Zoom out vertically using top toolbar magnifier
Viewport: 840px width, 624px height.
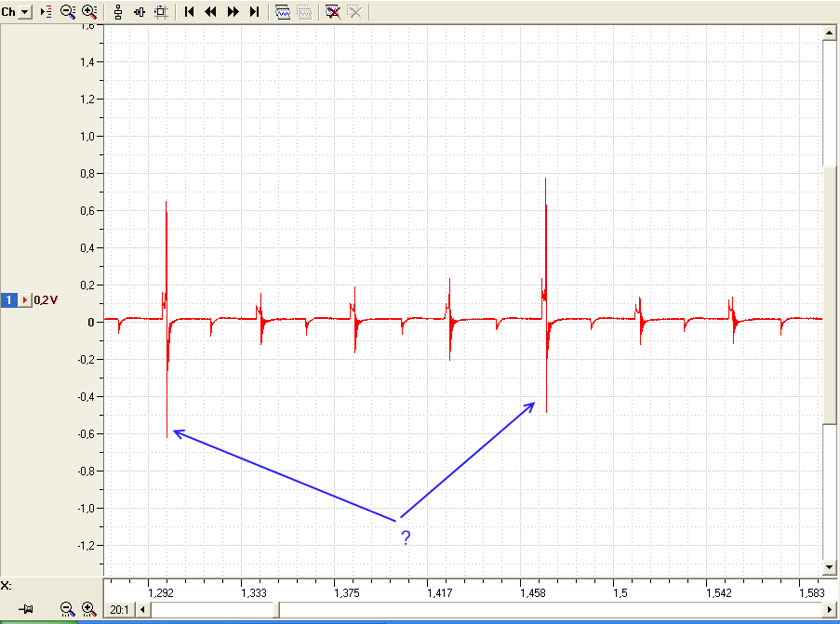coord(68,12)
